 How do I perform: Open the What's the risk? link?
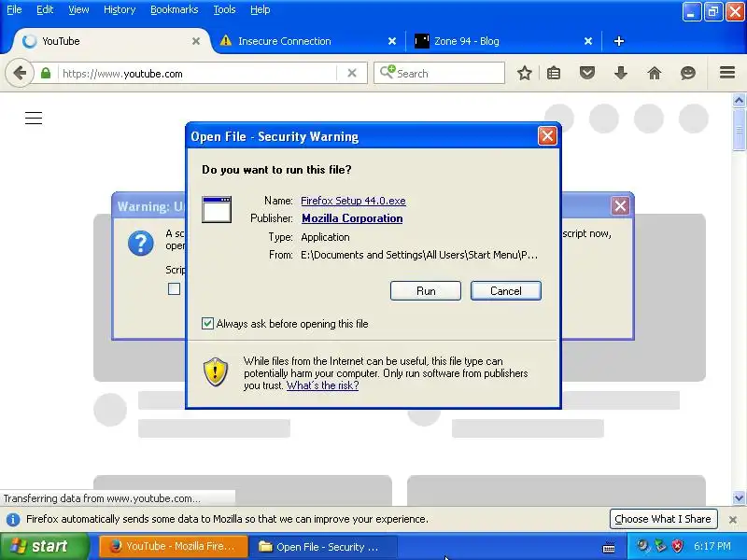[322, 385]
